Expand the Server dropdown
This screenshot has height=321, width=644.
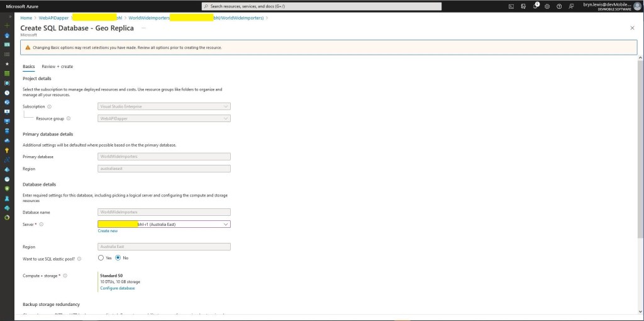[x=225, y=224]
